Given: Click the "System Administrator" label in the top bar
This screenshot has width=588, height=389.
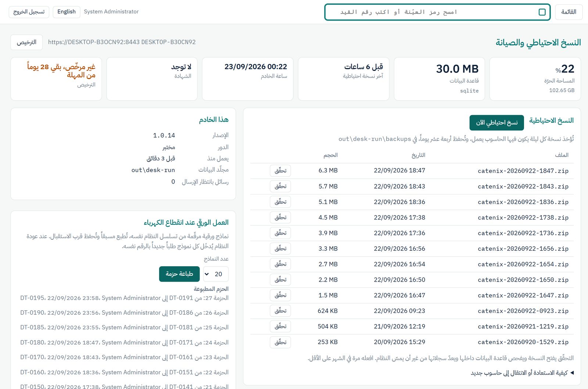Looking at the screenshot, I should coord(111,12).
